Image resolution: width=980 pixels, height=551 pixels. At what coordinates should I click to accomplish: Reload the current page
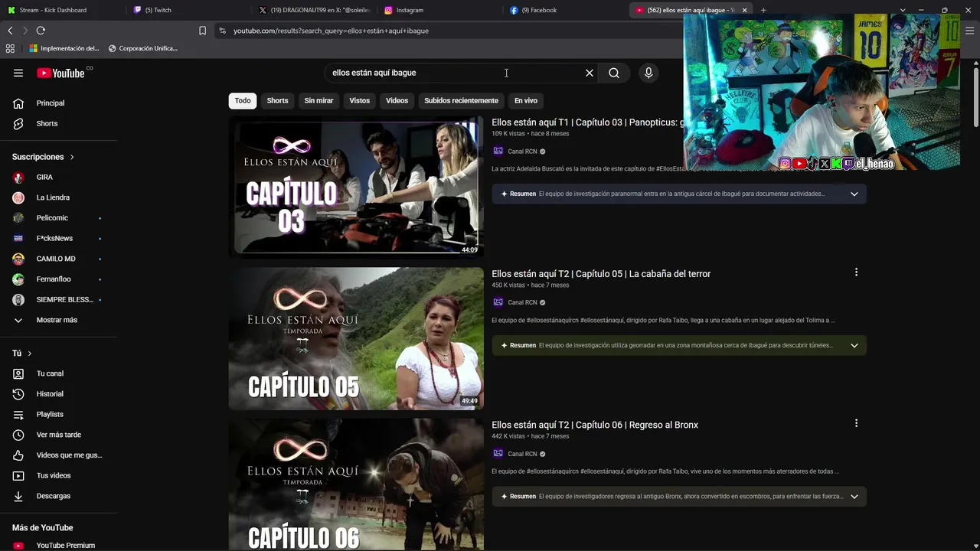click(41, 31)
